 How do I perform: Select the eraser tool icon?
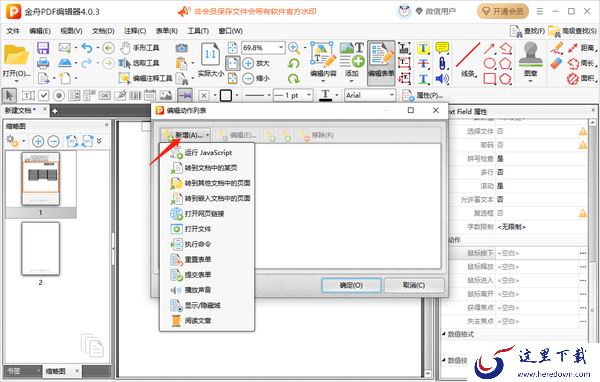point(557,64)
